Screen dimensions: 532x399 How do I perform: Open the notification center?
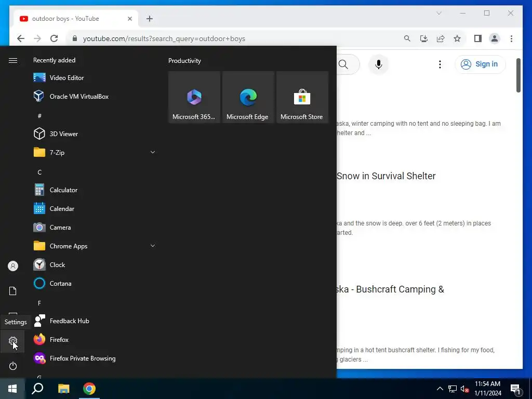pos(515,389)
